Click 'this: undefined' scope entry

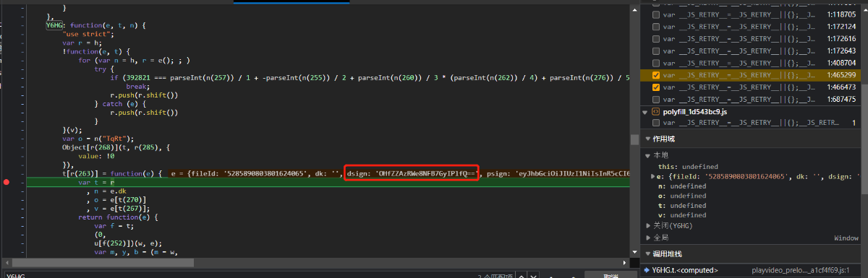689,166
